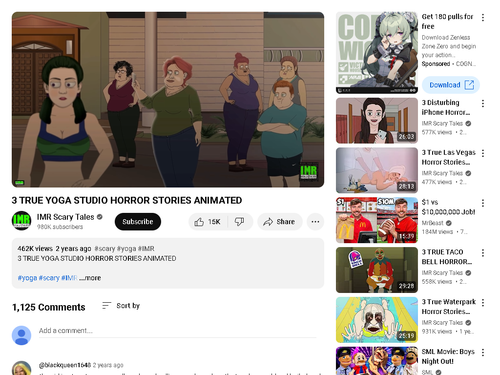Open options menu for 3 TRUE TACO BELL video
Viewport: 500px width, 375px height.
483,253
